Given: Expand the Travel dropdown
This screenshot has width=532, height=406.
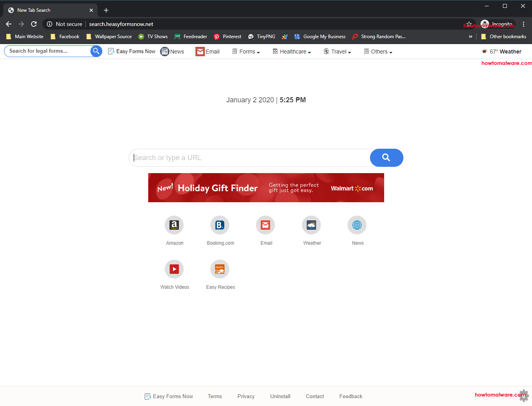Looking at the screenshot, I should (x=337, y=52).
